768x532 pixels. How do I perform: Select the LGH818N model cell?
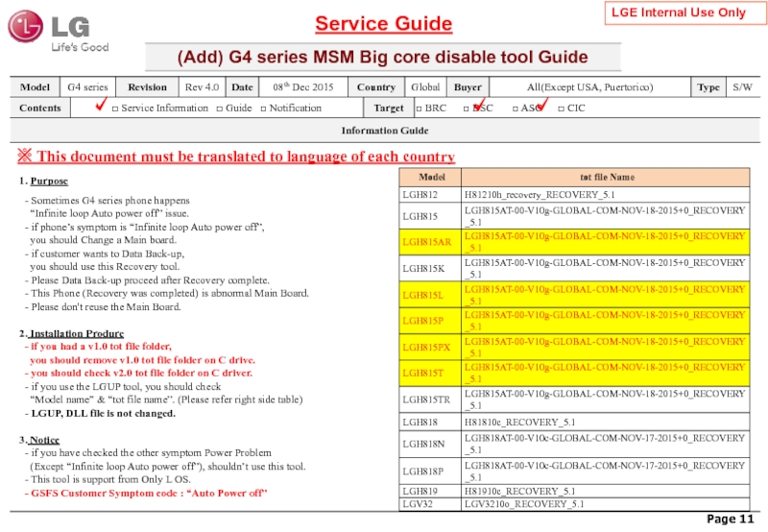430,445
